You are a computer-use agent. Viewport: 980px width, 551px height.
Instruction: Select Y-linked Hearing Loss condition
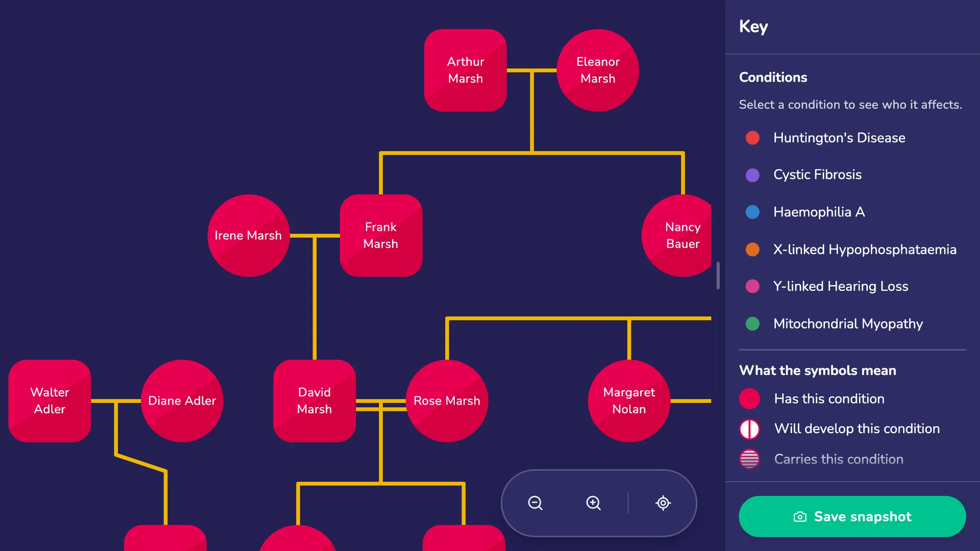(x=852, y=286)
